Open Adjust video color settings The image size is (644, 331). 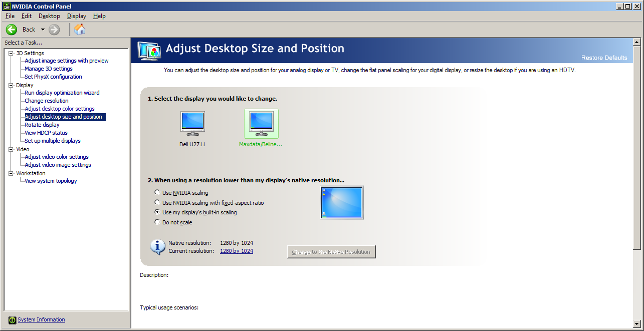click(57, 157)
